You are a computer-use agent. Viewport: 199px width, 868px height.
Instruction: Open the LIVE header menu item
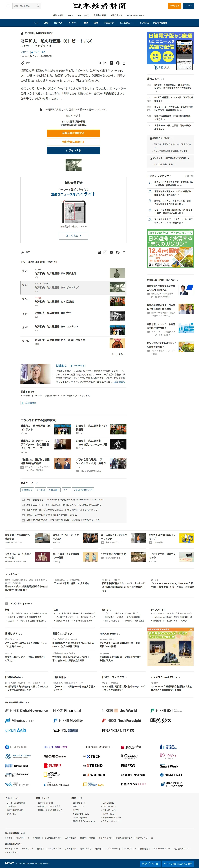(x=71, y=15)
